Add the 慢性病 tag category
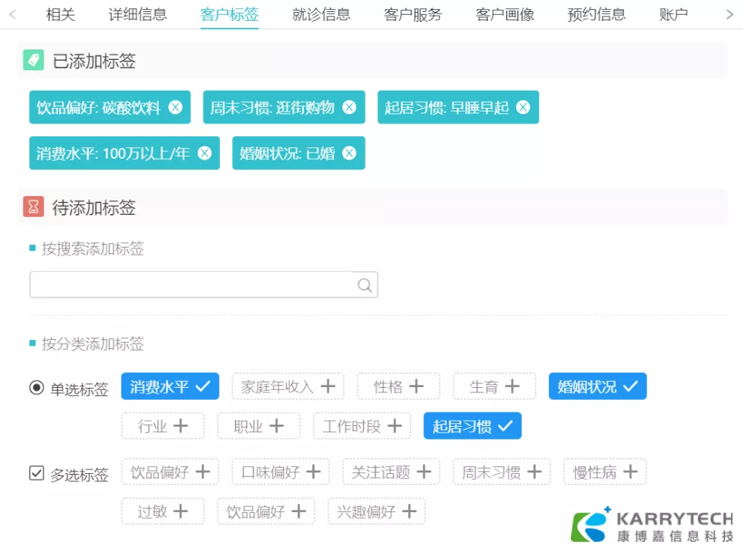 point(604,472)
